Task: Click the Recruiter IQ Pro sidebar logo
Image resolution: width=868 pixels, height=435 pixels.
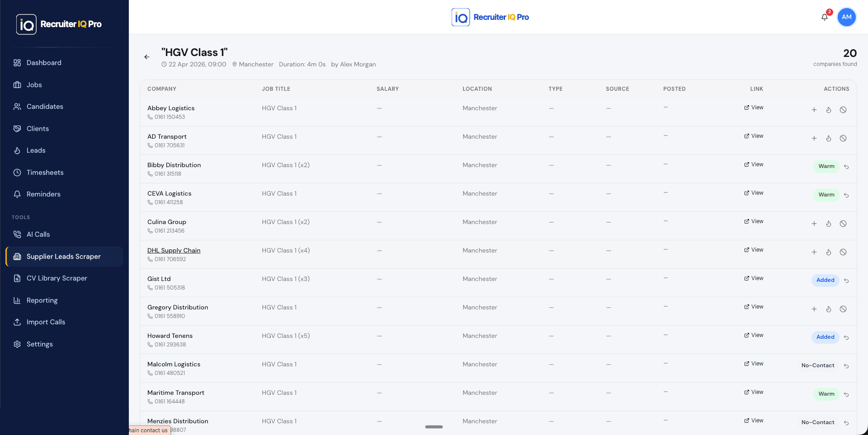Action: click(x=59, y=24)
